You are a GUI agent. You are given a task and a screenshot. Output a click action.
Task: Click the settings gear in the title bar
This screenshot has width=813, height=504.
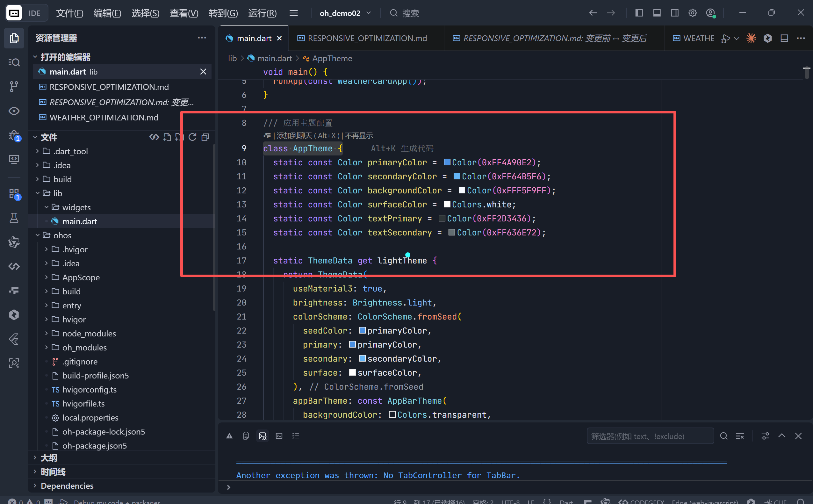(x=692, y=13)
